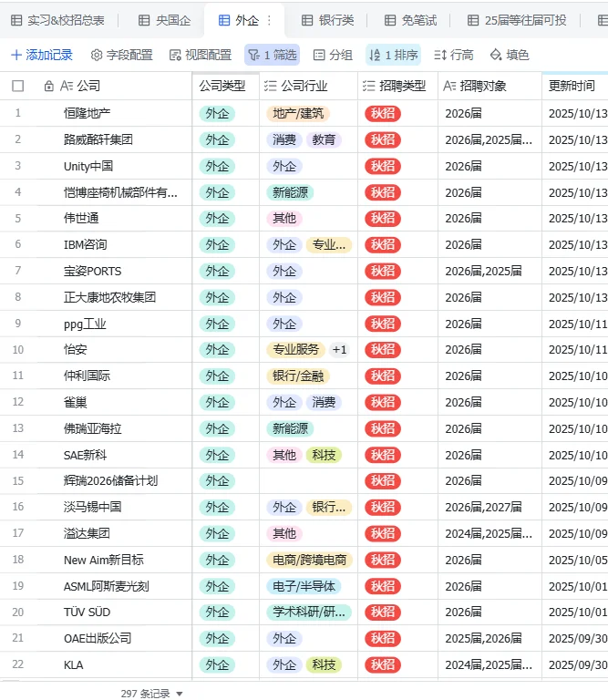Image resolution: width=608 pixels, height=700 pixels.
Task: Click the lock icon in 公司 column header
Action: point(49,86)
